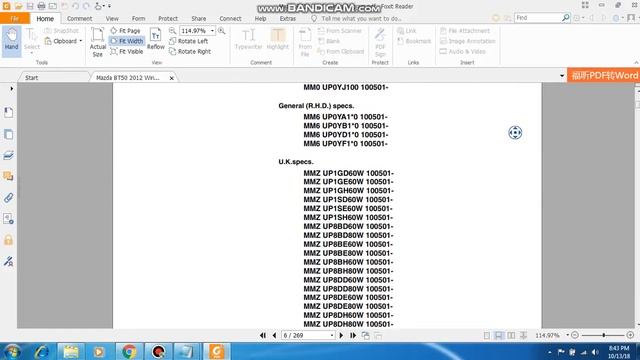Open the Extras ribbon tab
Screen dimensions: 640x360
(x=288, y=18)
